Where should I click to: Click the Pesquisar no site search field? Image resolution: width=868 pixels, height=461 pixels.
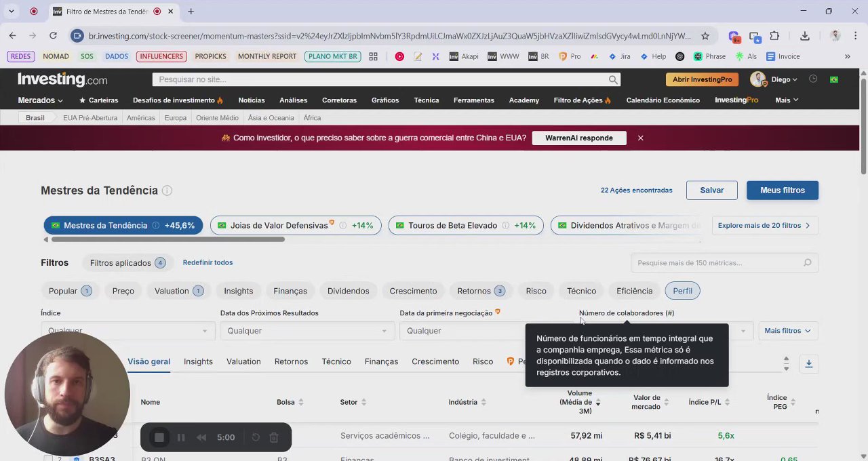(x=387, y=79)
